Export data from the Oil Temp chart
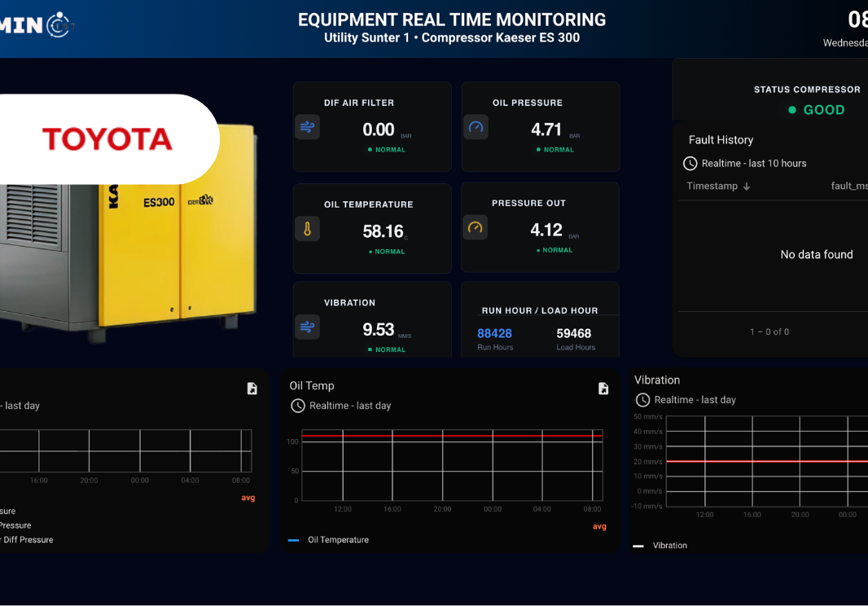The image size is (868, 606). click(x=603, y=389)
